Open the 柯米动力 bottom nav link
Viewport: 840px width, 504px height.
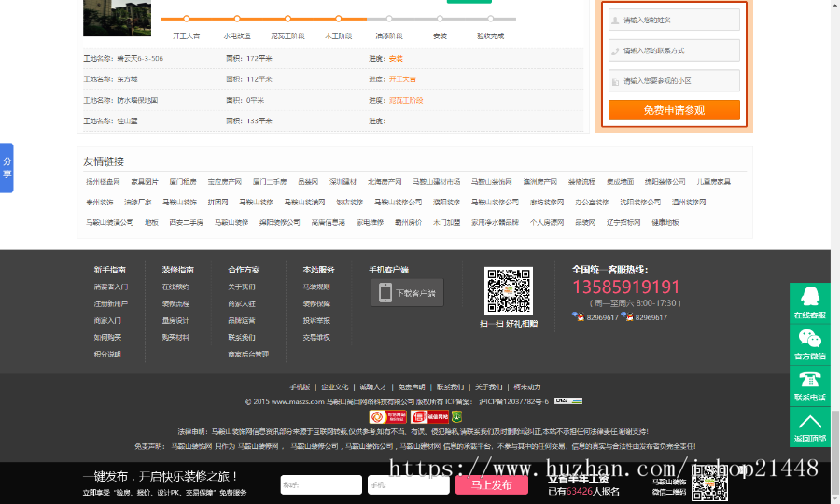pos(527,386)
